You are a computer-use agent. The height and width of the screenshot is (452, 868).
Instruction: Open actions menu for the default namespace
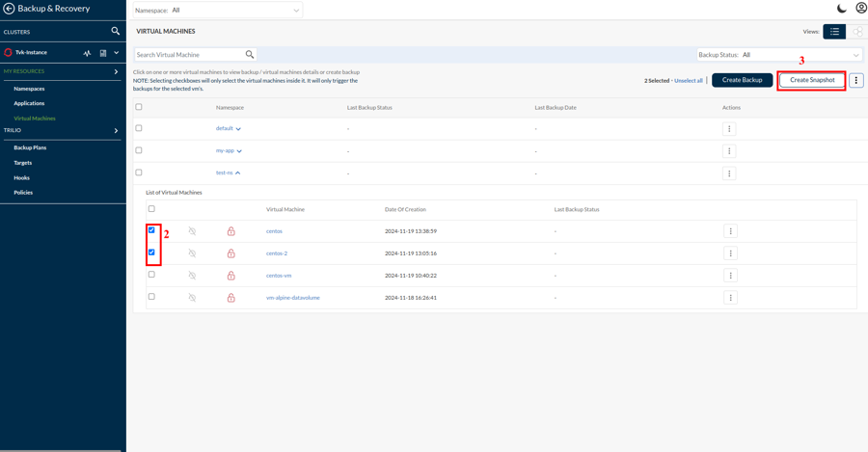click(729, 128)
